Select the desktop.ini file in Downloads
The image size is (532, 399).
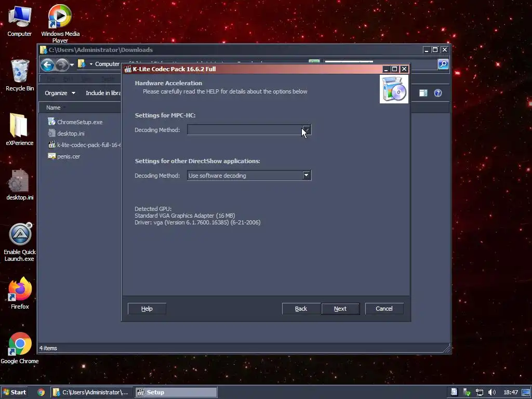pos(71,134)
